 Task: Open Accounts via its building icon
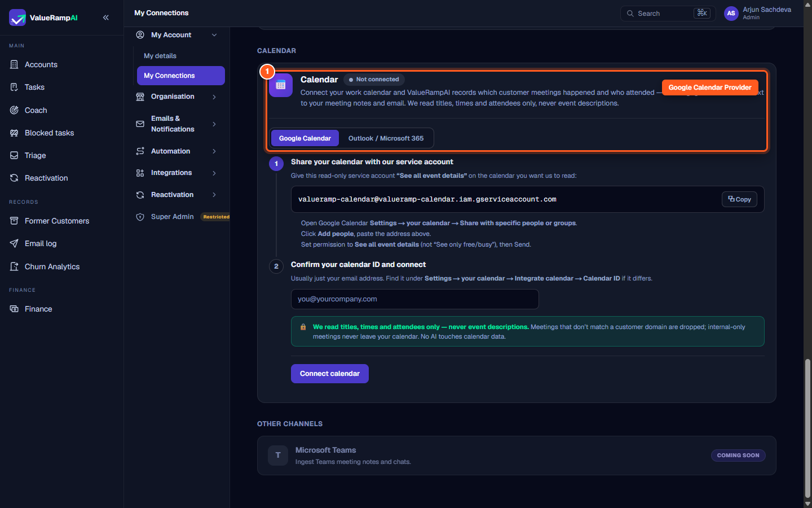click(x=14, y=64)
